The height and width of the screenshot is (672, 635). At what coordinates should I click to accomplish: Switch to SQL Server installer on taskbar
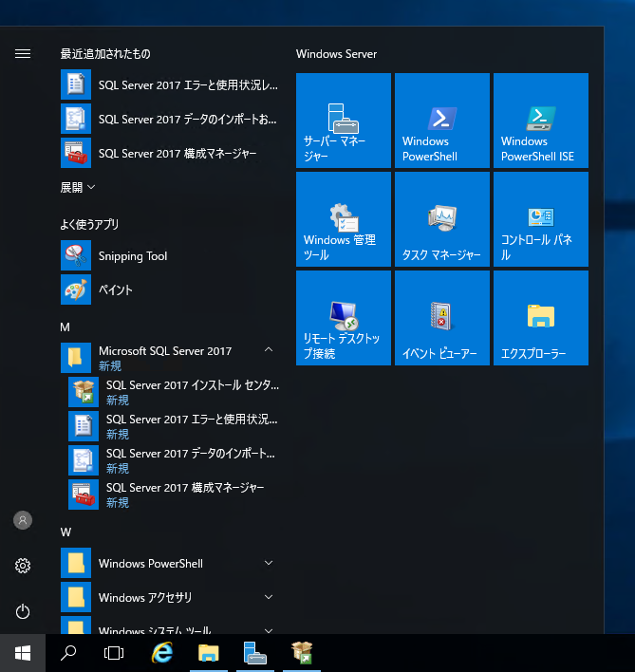pyautogui.click(x=302, y=653)
